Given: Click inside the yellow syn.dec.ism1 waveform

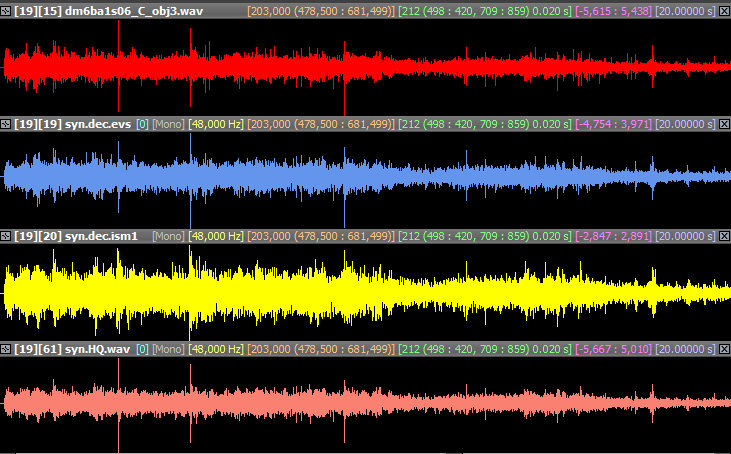Looking at the screenshot, I should (365, 290).
